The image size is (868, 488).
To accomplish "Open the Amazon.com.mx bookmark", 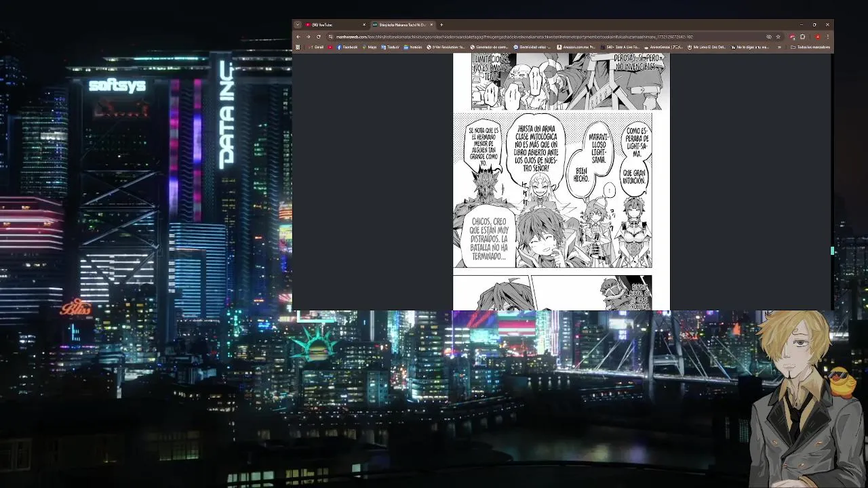I will pos(576,47).
